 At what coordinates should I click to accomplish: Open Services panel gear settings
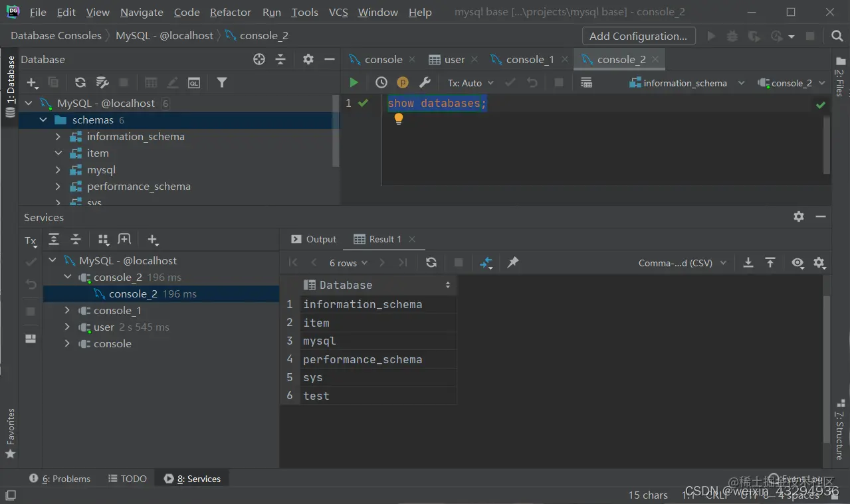pos(799,216)
